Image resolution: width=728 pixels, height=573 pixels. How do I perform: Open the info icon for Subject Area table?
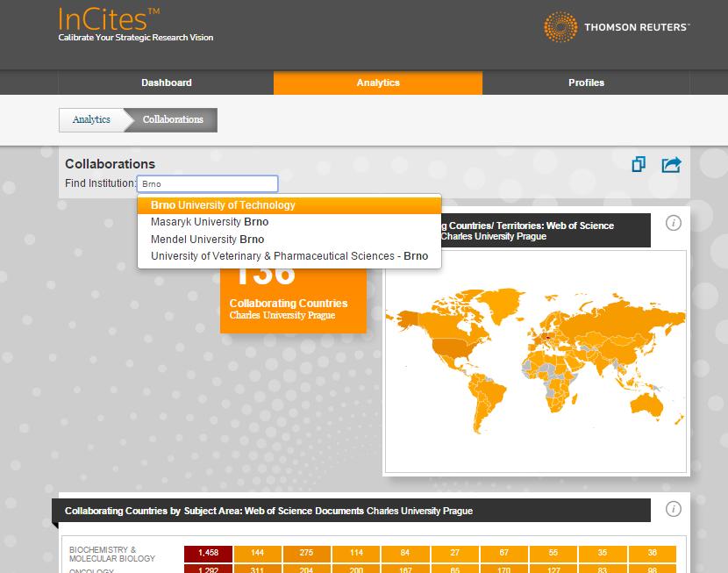(x=674, y=509)
